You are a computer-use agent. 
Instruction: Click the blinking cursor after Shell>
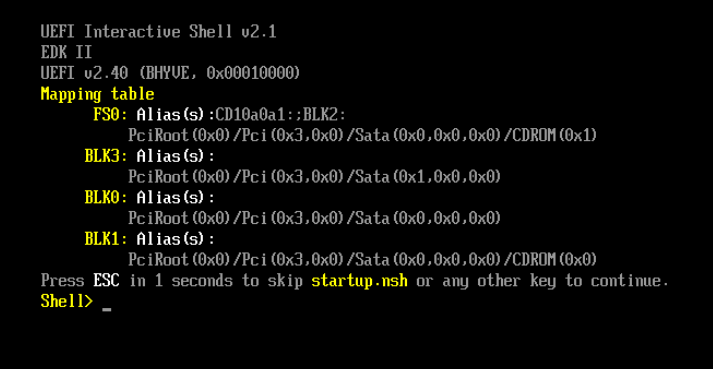tap(107, 308)
